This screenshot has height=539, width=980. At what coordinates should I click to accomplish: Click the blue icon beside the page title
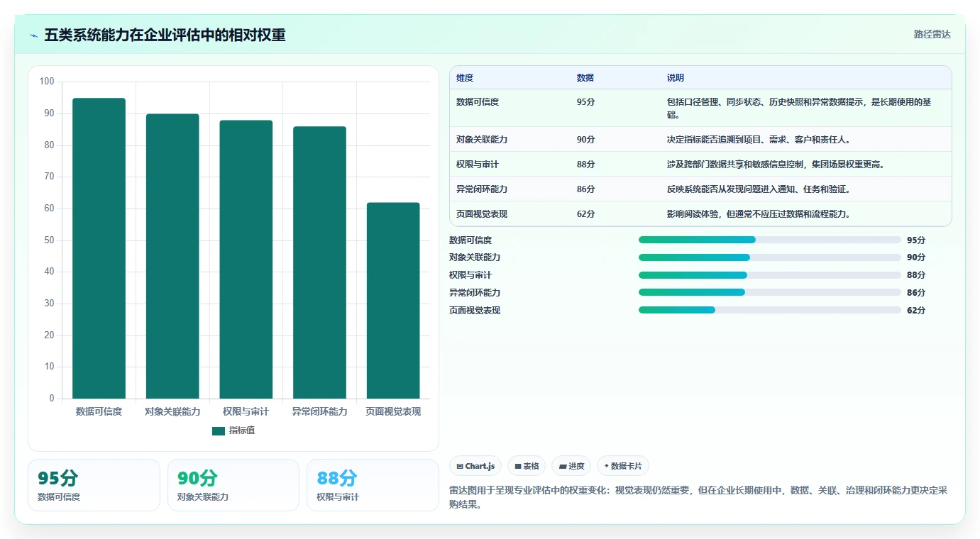(33, 35)
